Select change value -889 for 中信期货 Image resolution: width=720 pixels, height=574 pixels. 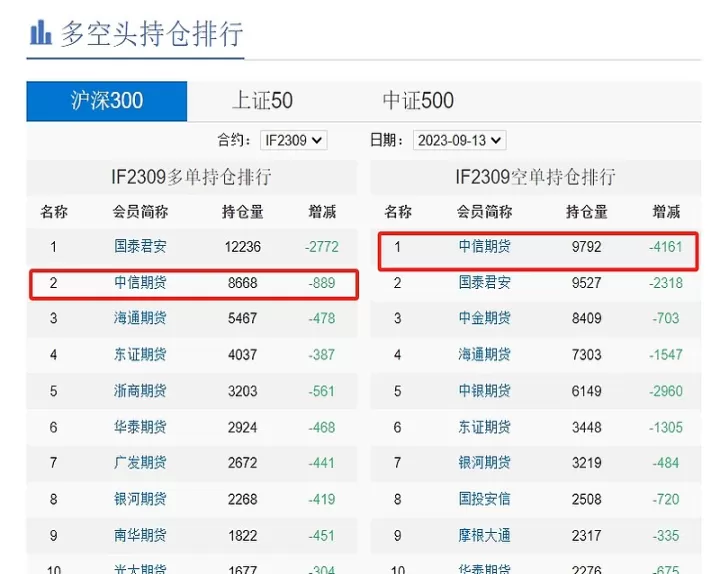(322, 283)
